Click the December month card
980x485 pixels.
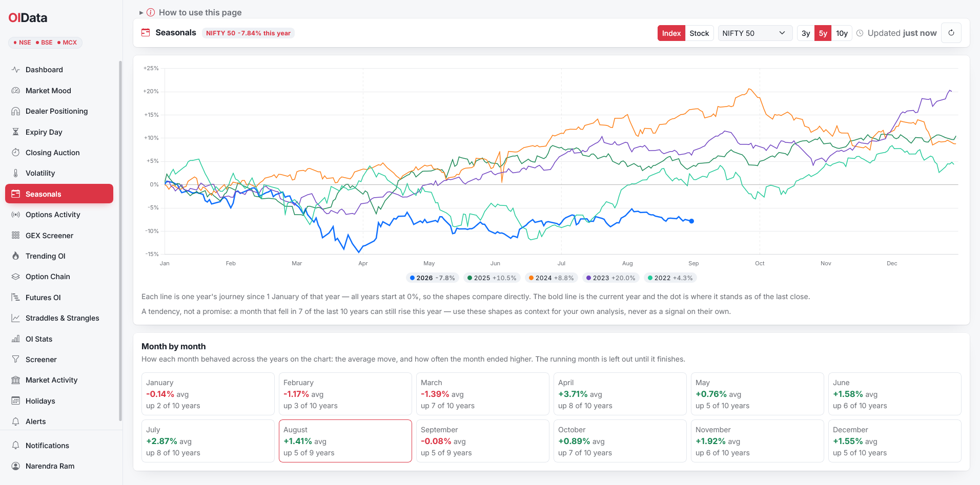[895, 441]
